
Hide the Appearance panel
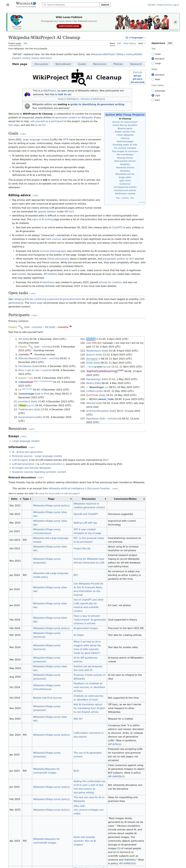[170, 43]
